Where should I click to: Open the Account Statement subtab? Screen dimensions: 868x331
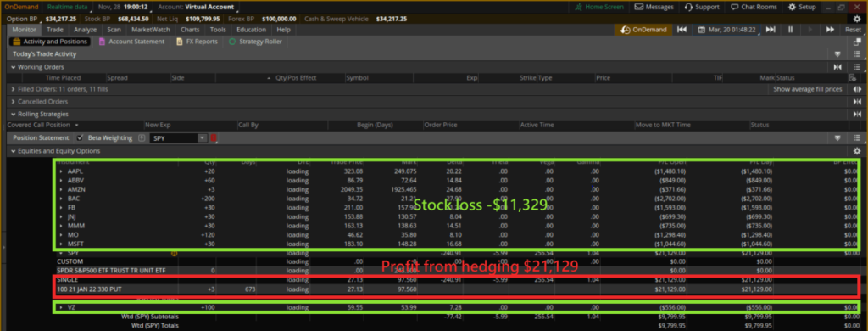pyautogui.click(x=131, y=42)
